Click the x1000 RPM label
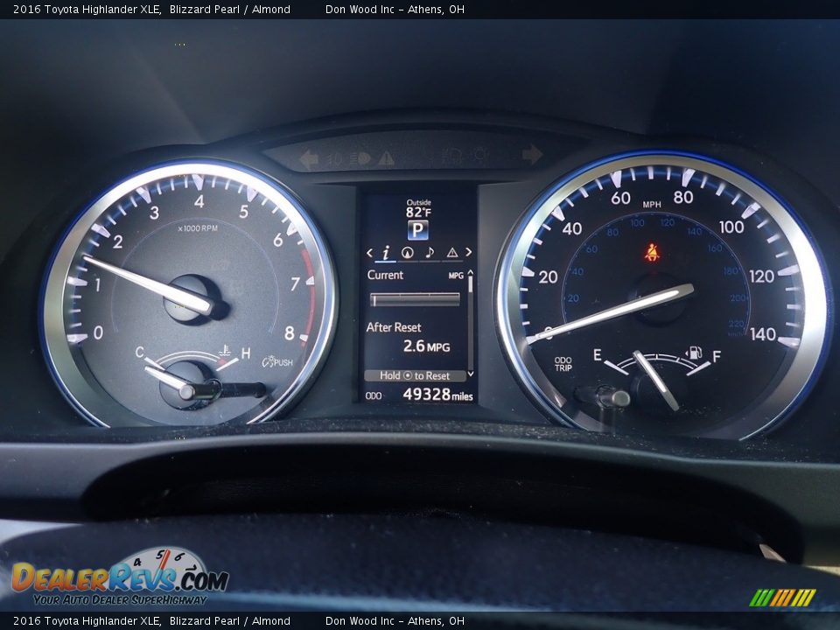Viewport: 840px width, 630px height. pos(198,228)
